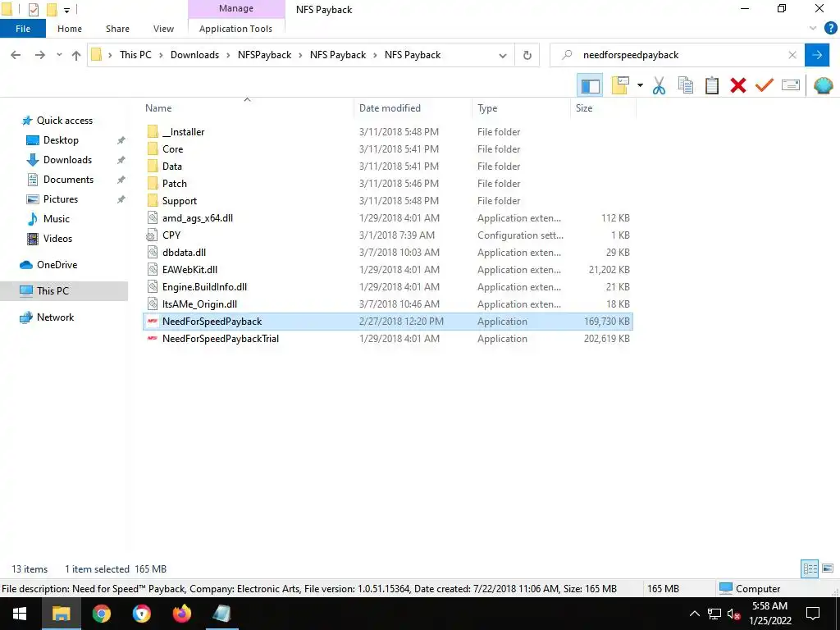840x630 pixels.
Task: Open the Application Tools tab
Action: 235,29
